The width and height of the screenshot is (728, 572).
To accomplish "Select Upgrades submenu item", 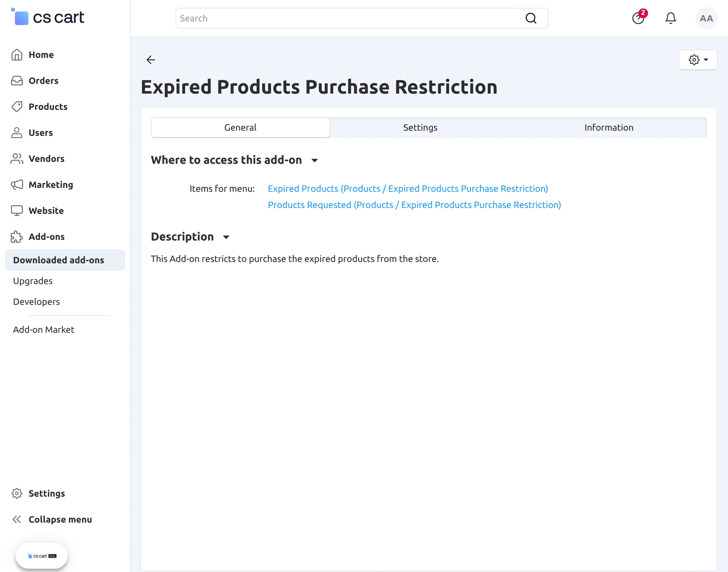I will [x=33, y=281].
